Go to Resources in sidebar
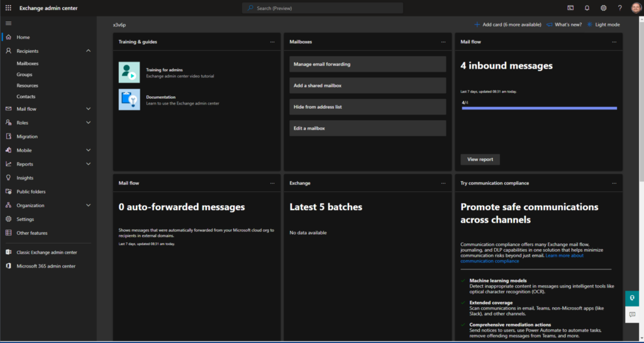 [27, 86]
